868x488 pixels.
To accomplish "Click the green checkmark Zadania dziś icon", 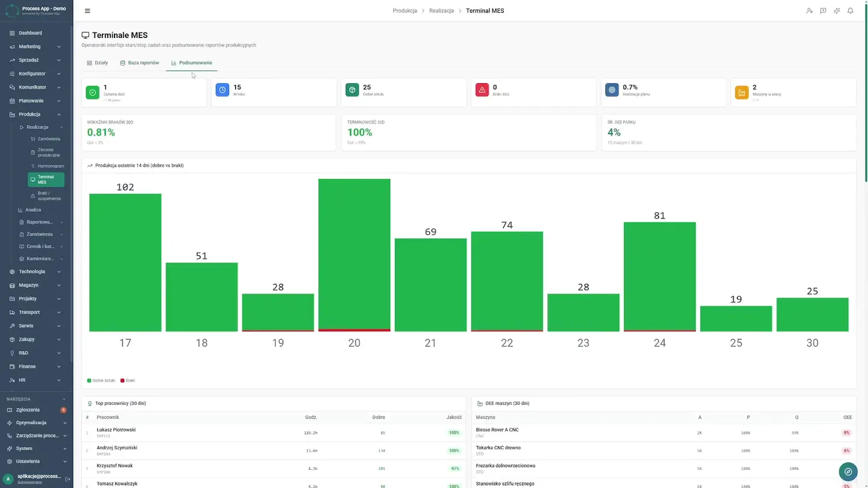I will tap(92, 92).
